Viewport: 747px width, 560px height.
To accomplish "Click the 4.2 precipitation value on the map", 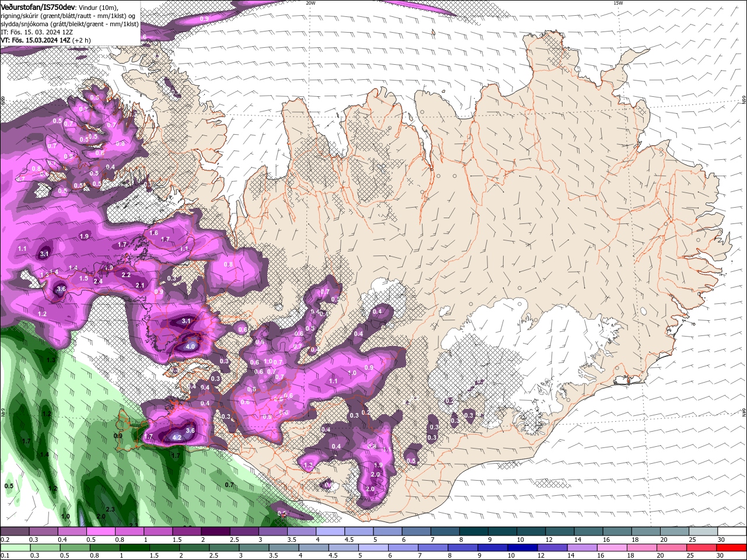I will tap(177, 437).
